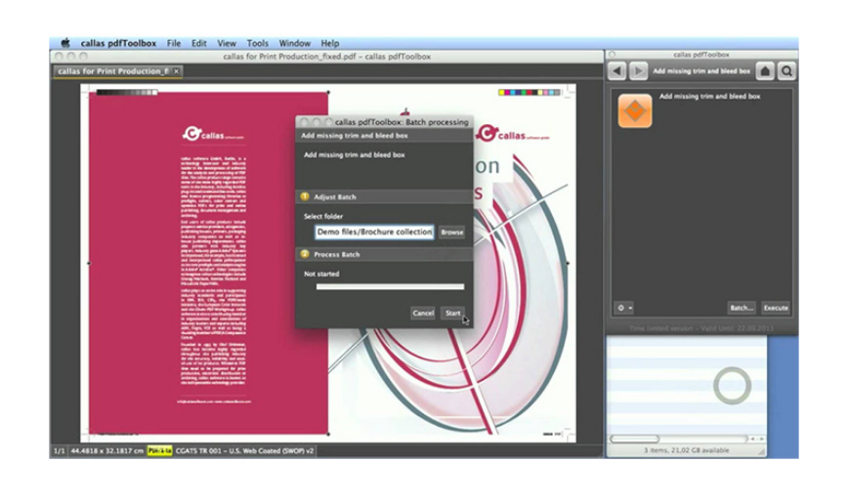Click the horizontal scrollbar in Finder window
Image resolution: width=848 pixels, height=504 pixels.
click(635, 439)
